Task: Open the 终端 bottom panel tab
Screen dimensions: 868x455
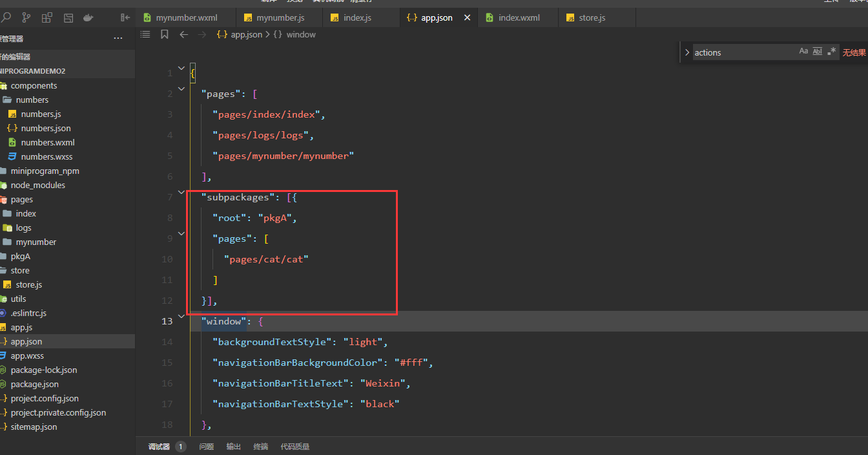Action: (261, 447)
